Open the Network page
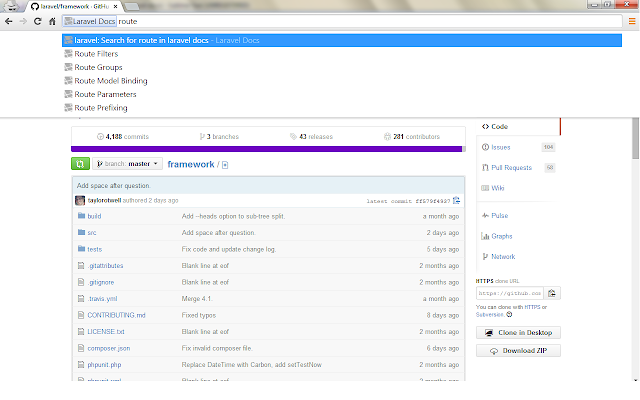This screenshot has height=400, width=640. (503, 256)
